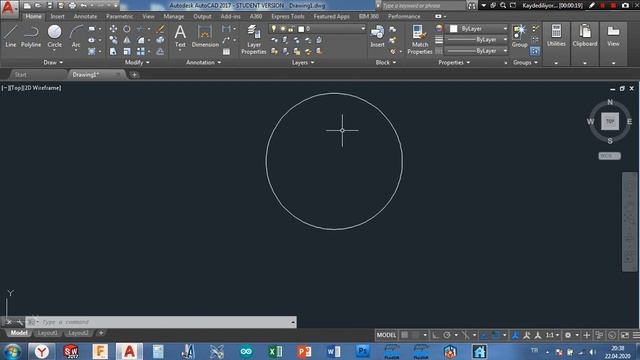Select the Line drawing tool

[11, 36]
